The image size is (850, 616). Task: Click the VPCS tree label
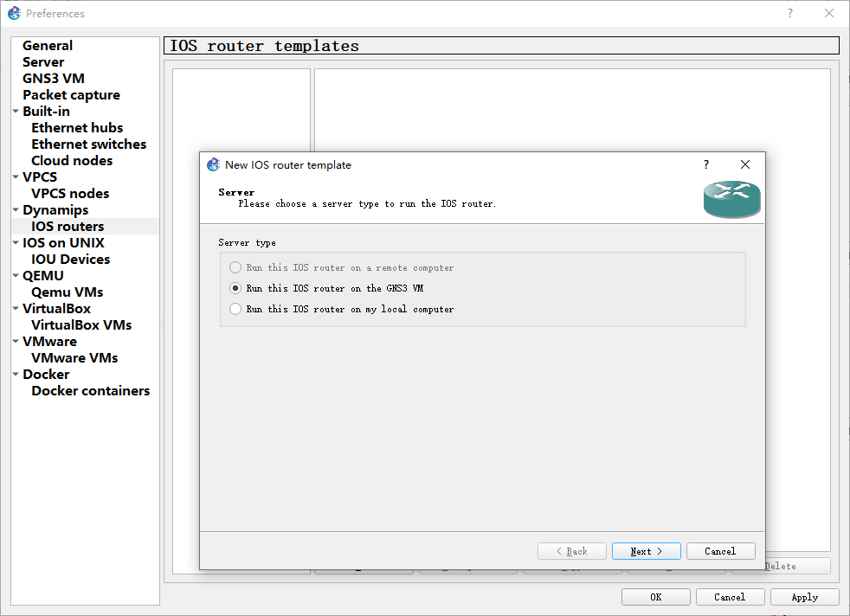tap(40, 176)
